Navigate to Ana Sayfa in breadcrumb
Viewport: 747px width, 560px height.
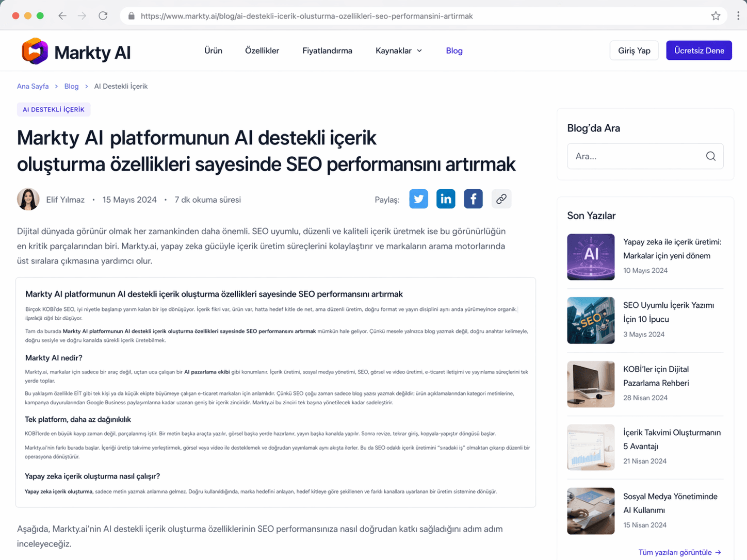tap(33, 86)
